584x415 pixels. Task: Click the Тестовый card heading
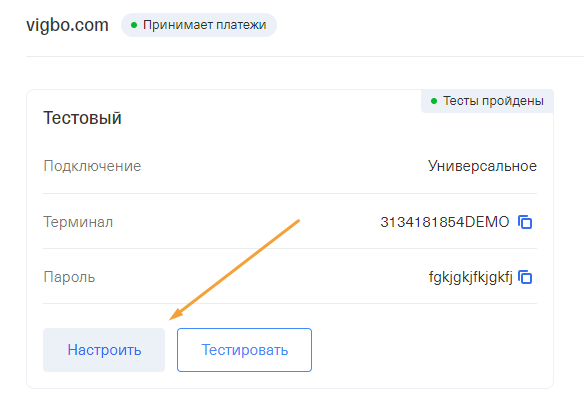82,118
